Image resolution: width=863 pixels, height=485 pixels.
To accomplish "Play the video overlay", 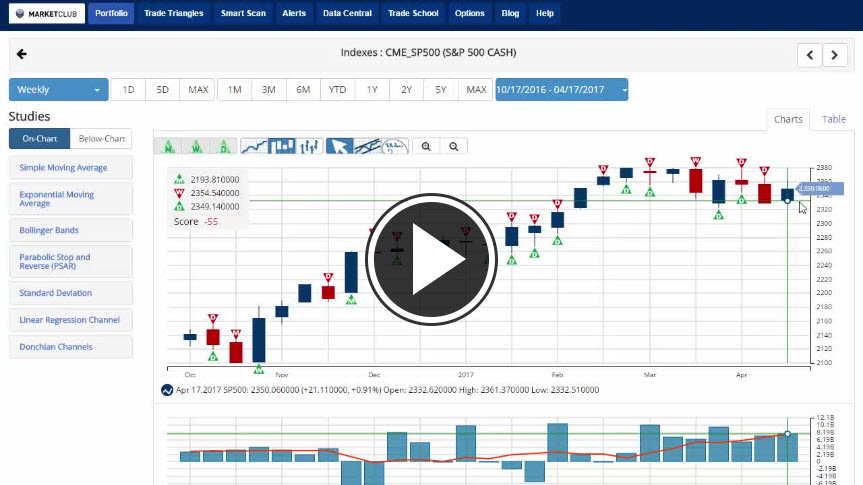I will pos(431,256).
